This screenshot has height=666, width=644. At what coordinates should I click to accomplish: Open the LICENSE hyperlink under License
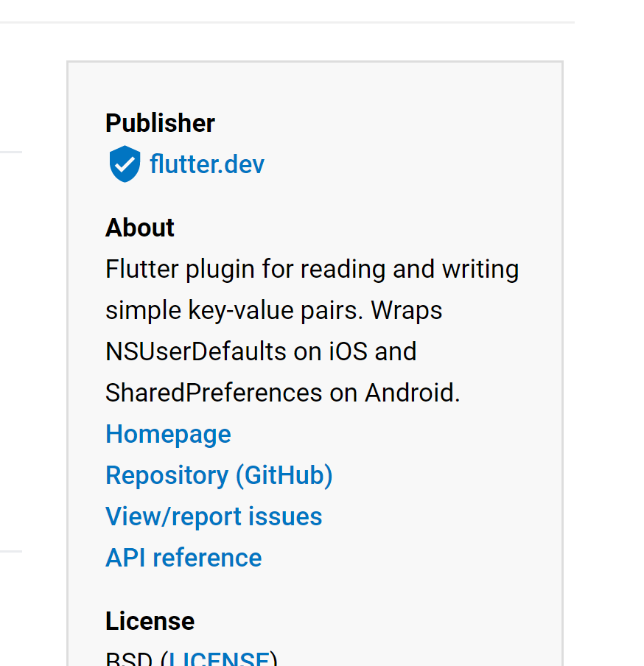(220, 658)
